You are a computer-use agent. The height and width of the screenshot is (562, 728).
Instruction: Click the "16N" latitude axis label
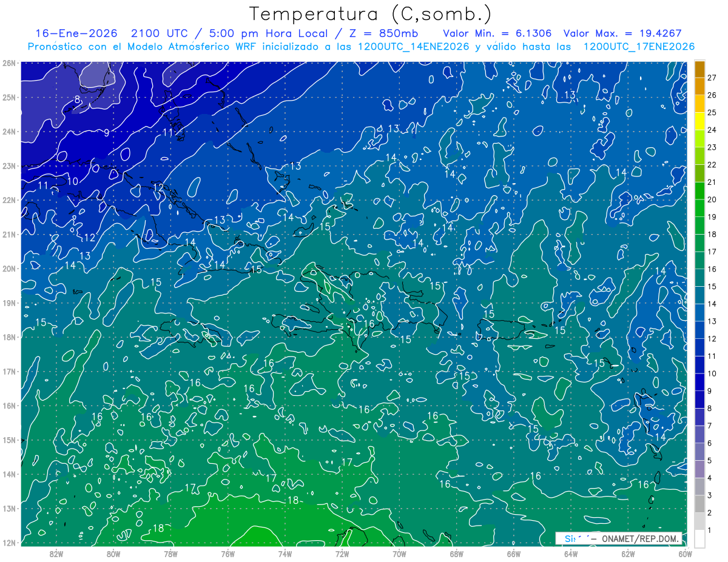point(10,406)
